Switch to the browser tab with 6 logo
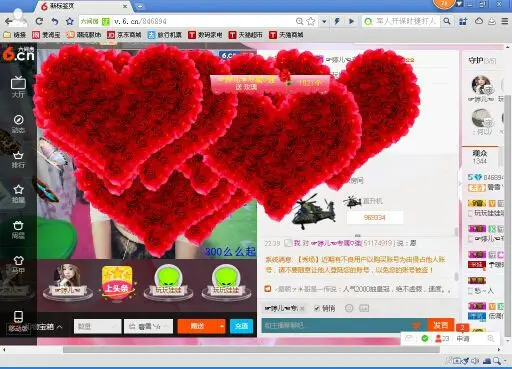Image resolution: width=512 pixels, height=369 pixels. (x=83, y=6)
